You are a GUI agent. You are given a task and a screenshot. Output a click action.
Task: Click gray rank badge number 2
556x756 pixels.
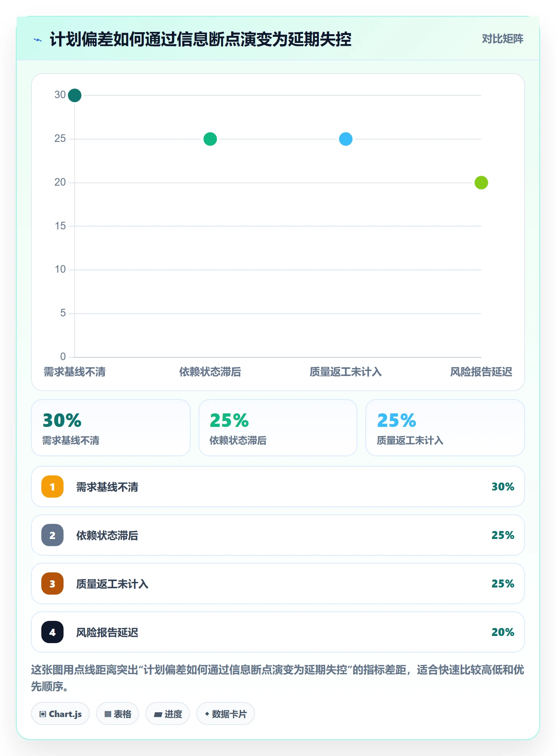52,535
